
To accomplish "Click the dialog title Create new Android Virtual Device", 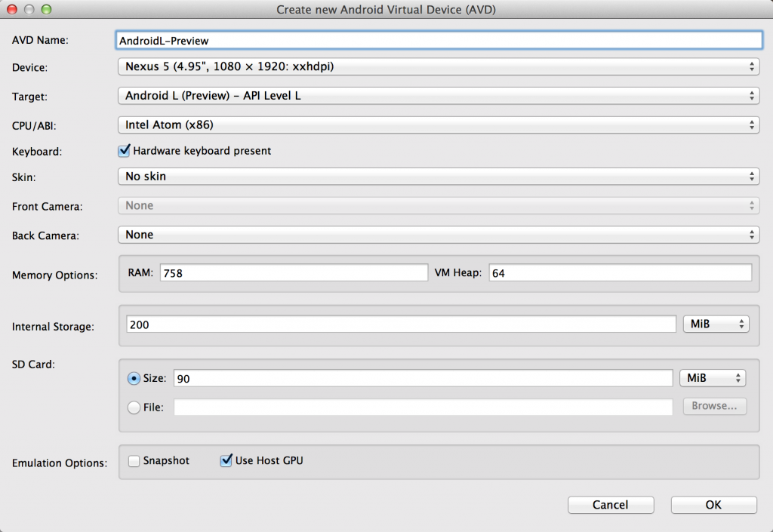I will (386, 9).
